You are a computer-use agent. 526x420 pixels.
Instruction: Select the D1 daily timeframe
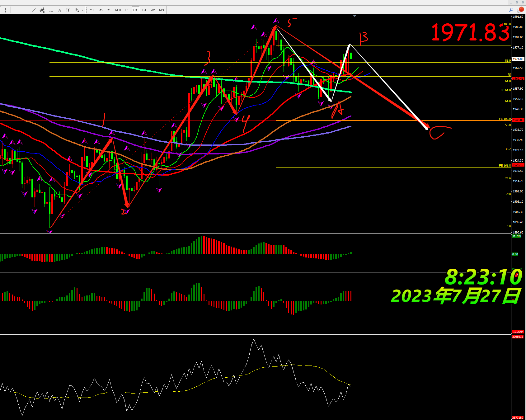144,10
